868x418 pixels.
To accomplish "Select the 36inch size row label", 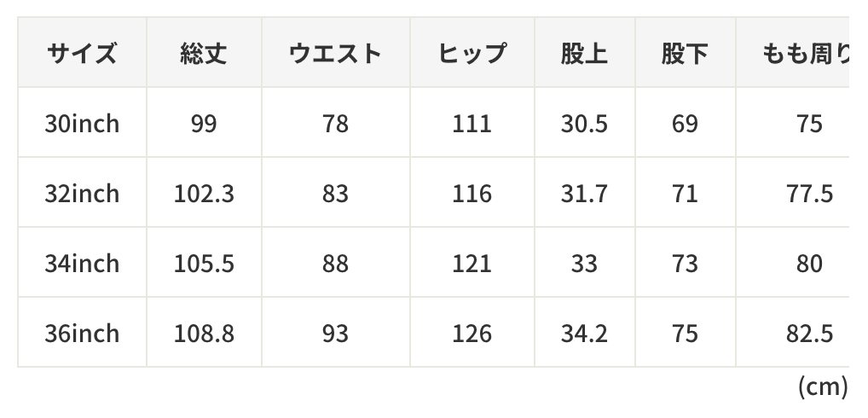I will 82,333.
